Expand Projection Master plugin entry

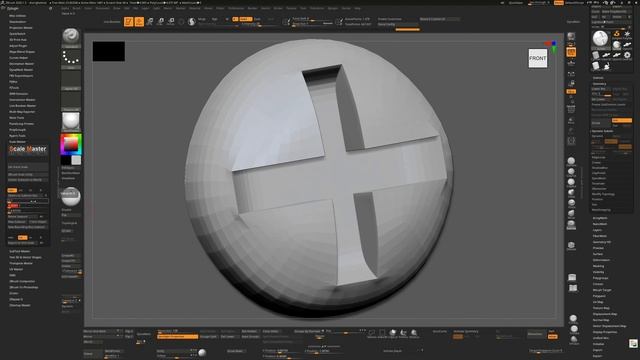[x=21, y=28]
